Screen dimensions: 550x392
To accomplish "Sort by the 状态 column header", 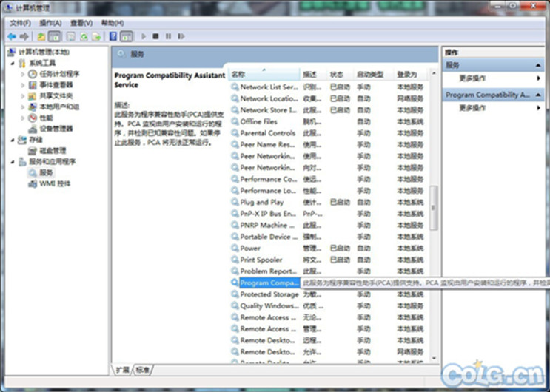I will point(340,75).
